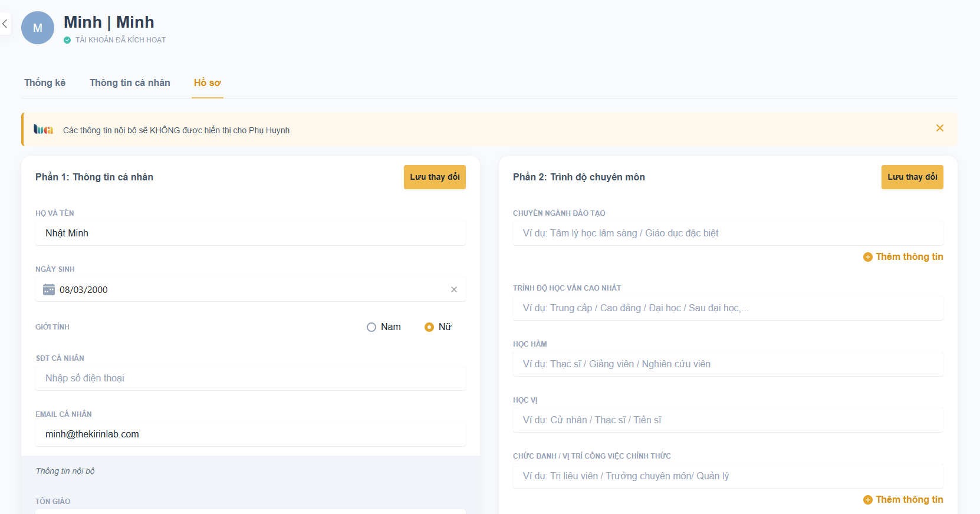Switch to Thông tin cá nhân tab
Screen dimensions: 980x514
tap(130, 83)
